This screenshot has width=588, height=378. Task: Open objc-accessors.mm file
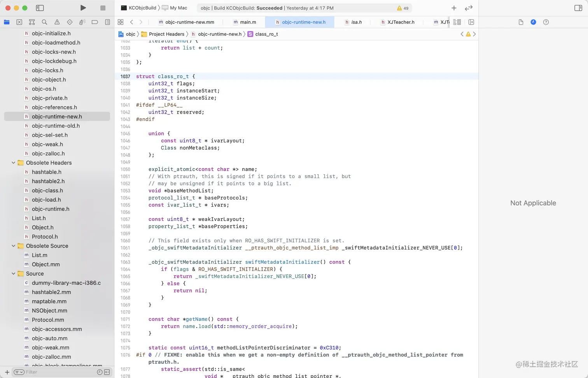(x=57, y=329)
